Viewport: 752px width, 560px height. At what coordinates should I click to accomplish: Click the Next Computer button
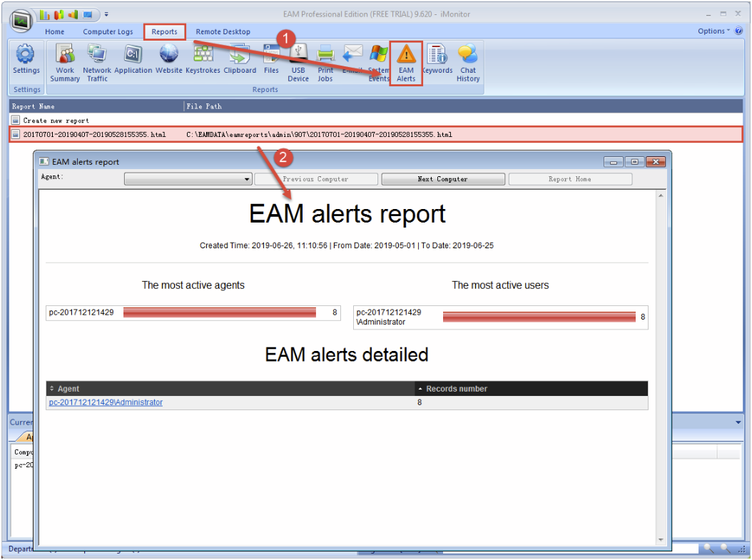pyautogui.click(x=442, y=179)
